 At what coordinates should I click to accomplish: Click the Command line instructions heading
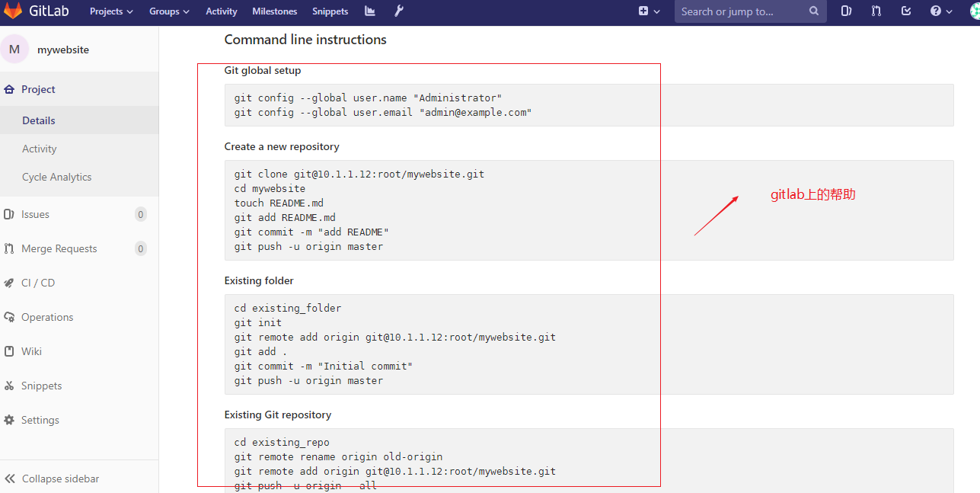click(x=305, y=40)
